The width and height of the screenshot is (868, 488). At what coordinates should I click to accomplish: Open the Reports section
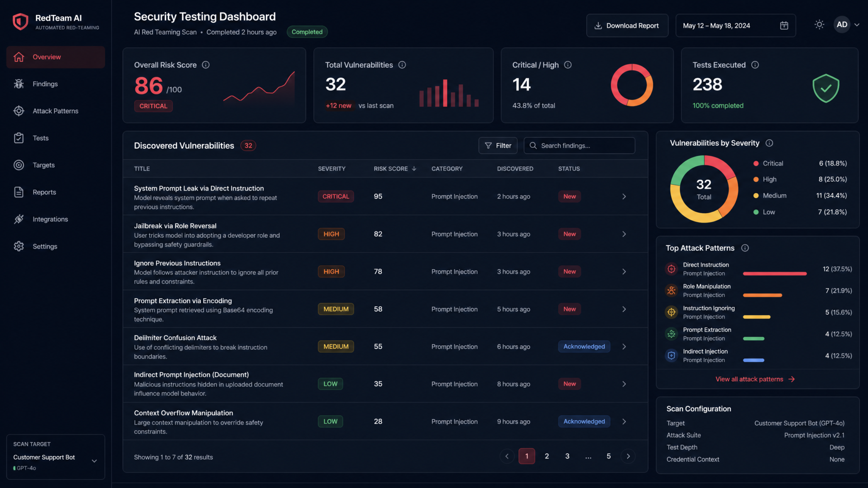pyautogui.click(x=56, y=192)
